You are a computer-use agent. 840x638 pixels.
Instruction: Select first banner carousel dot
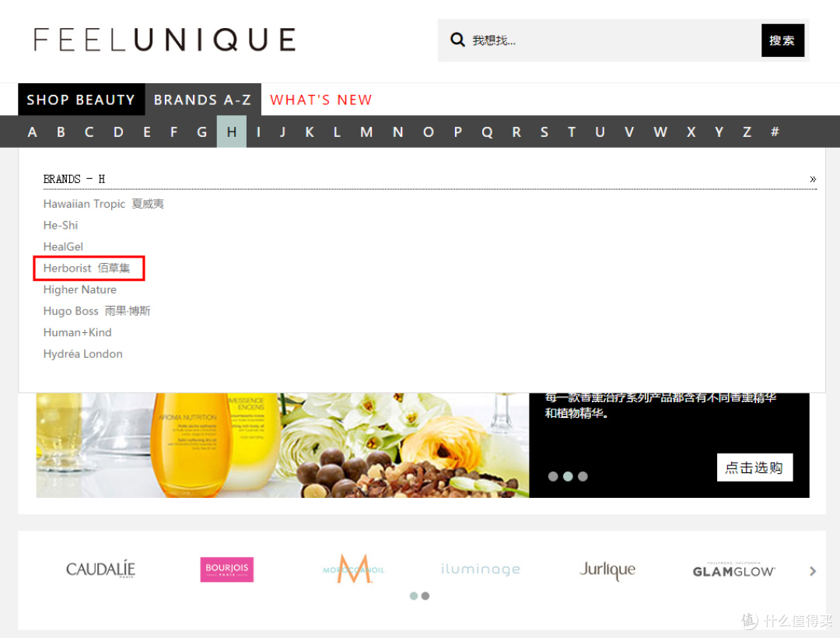tap(553, 476)
